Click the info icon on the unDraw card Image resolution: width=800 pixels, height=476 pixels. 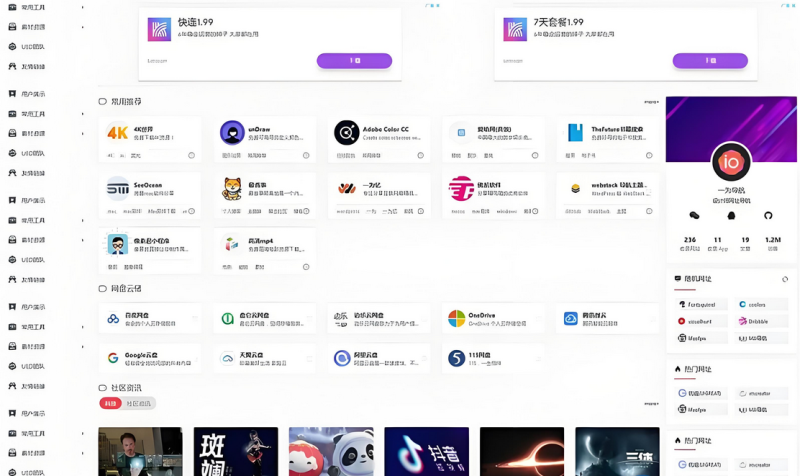click(306, 155)
